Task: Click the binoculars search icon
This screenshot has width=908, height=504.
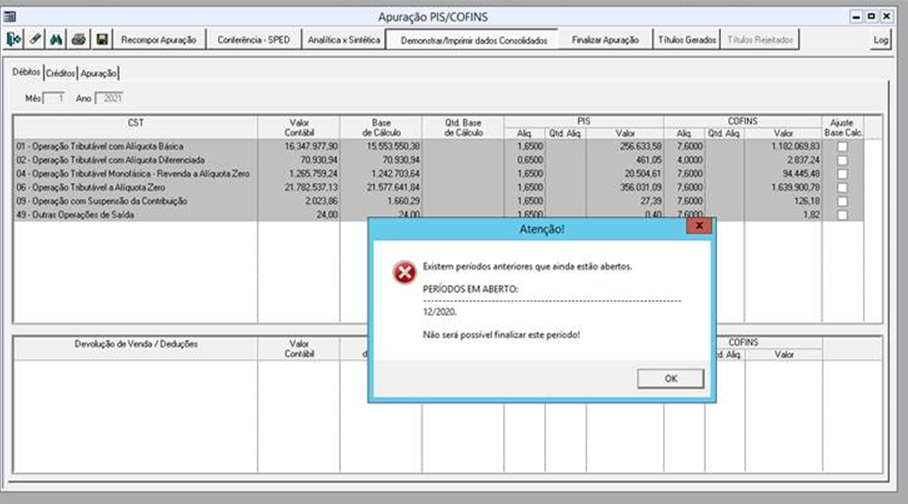Action: (57, 39)
